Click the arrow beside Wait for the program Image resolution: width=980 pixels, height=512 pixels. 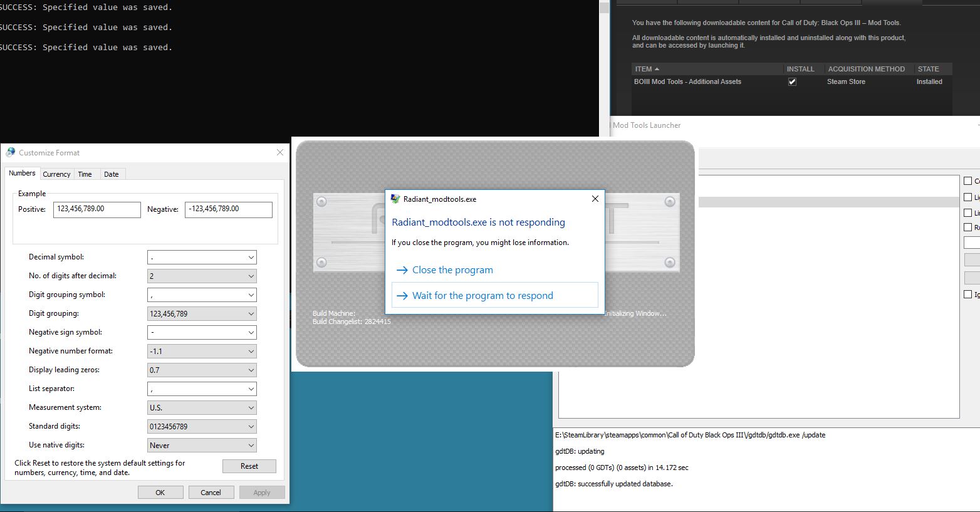click(402, 296)
